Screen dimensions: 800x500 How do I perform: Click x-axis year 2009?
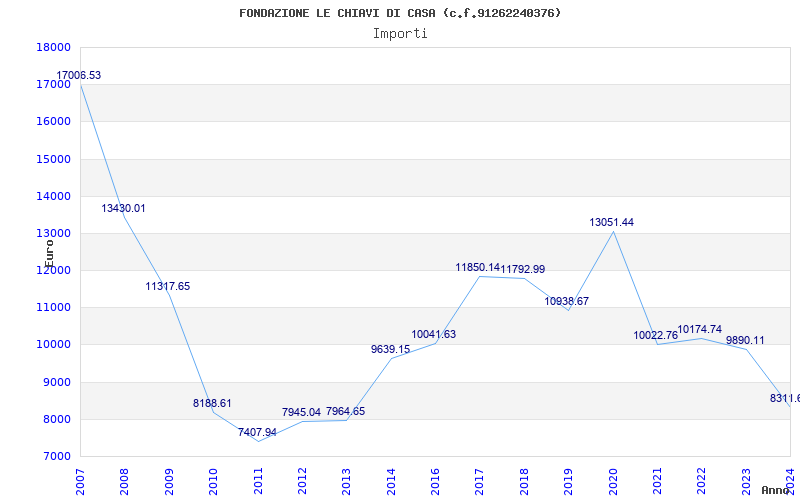[x=169, y=481]
